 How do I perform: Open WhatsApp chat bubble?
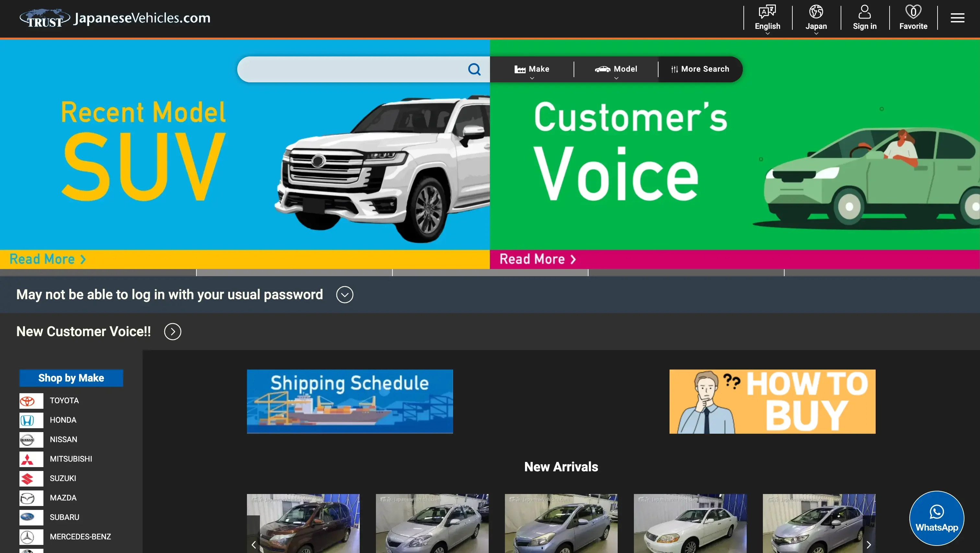coord(936,518)
